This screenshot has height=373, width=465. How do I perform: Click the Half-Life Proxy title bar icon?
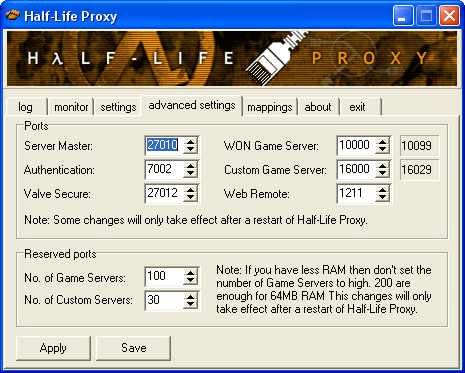pos(13,16)
